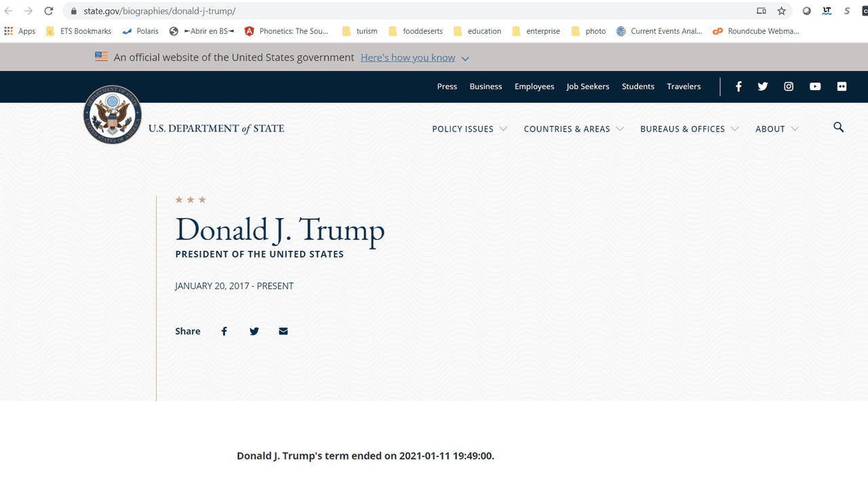
Task: Visit the State Department YouTube icon
Action: coord(815,86)
